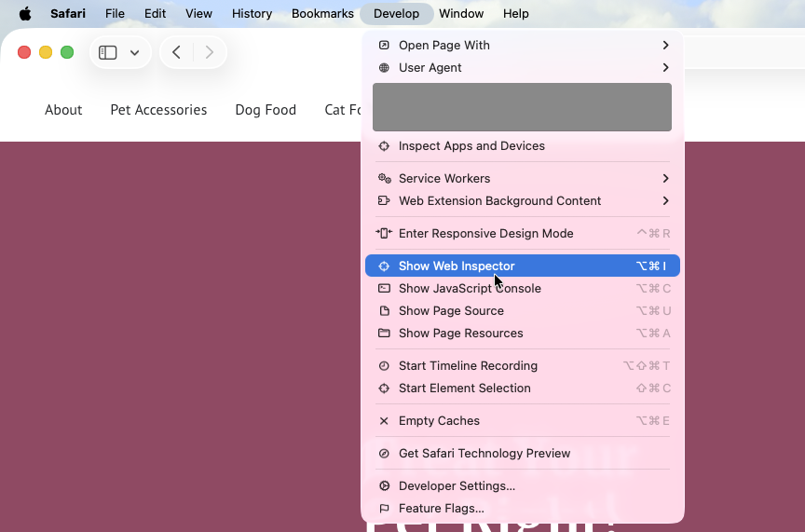The image size is (805, 532).
Task: Select Show Page Source
Action: (523, 310)
